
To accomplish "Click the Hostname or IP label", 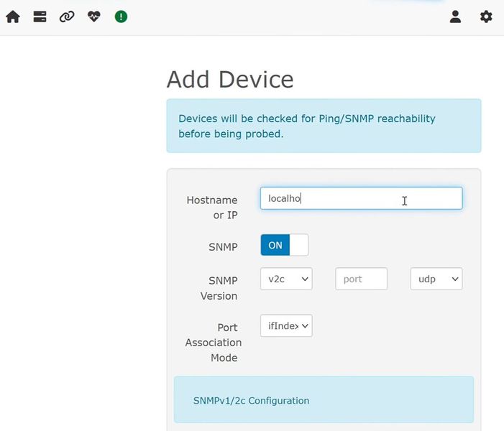I will 212,208.
